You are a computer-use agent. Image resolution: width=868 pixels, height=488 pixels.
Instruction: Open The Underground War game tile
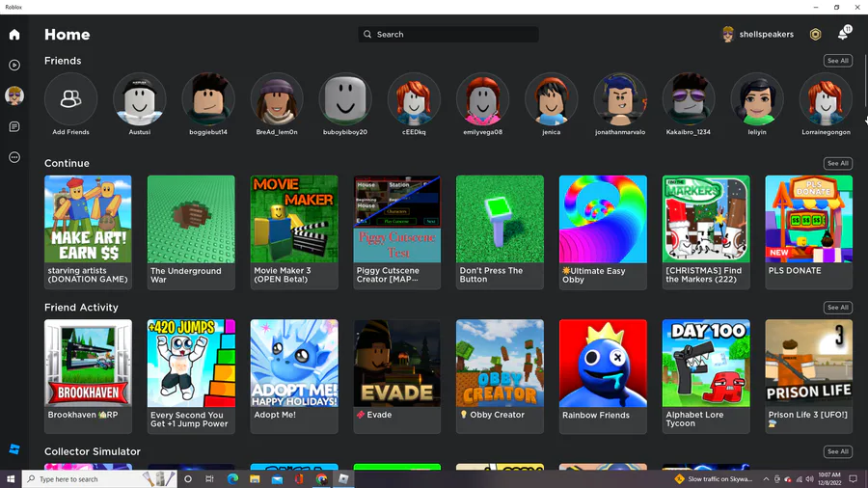coord(191,232)
